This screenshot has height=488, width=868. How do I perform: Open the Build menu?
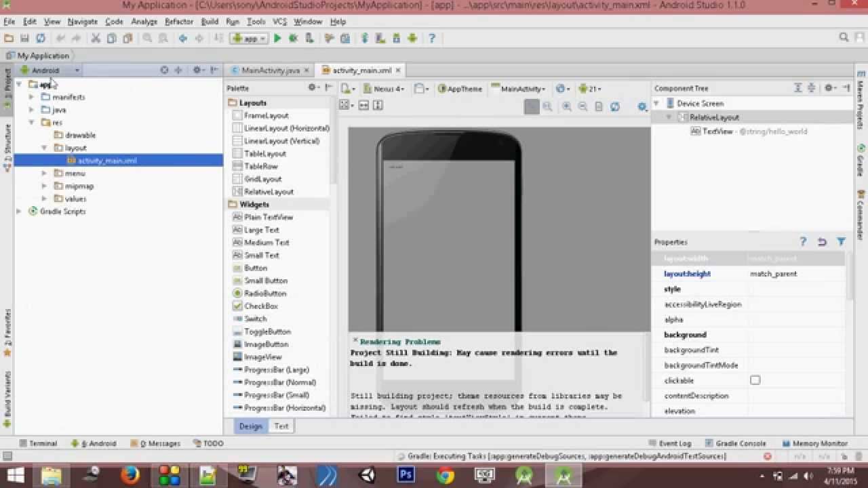[210, 22]
